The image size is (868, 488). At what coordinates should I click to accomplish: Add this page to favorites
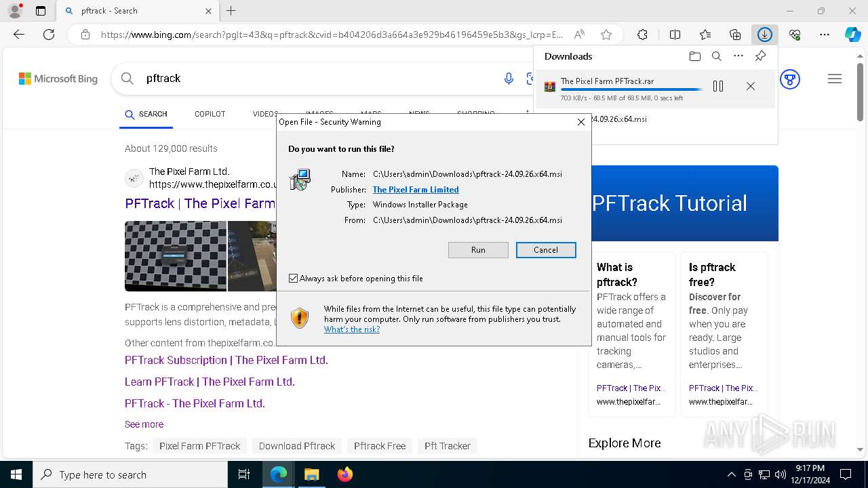606,35
